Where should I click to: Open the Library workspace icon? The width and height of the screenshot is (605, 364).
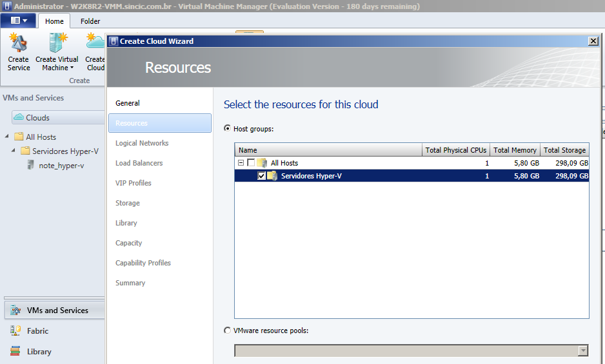coord(15,351)
